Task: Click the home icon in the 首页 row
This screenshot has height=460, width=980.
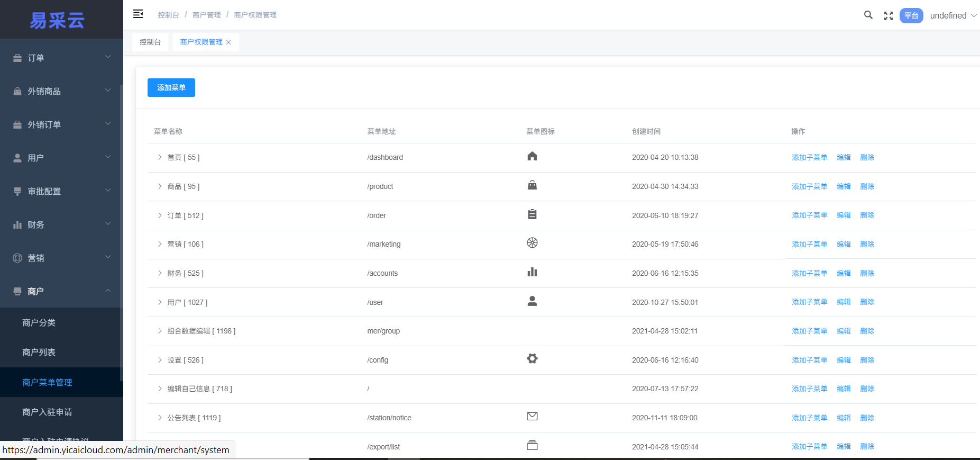Action: tap(532, 156)
